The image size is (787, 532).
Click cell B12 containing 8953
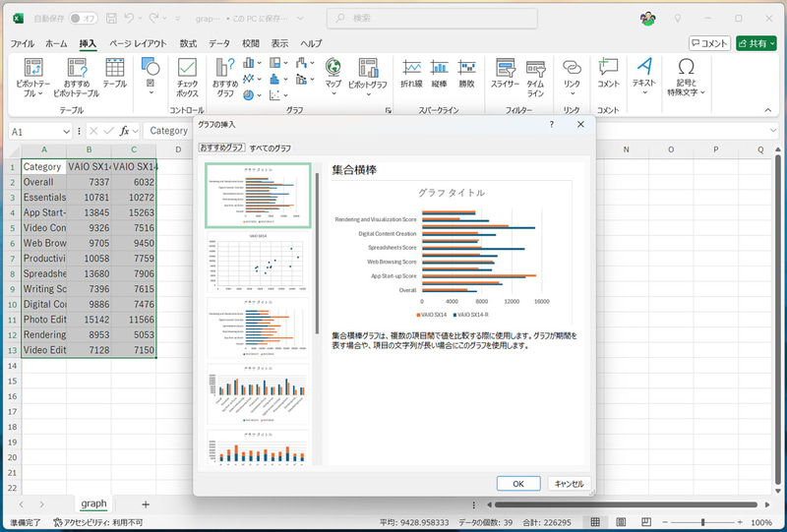pos(89,334)
